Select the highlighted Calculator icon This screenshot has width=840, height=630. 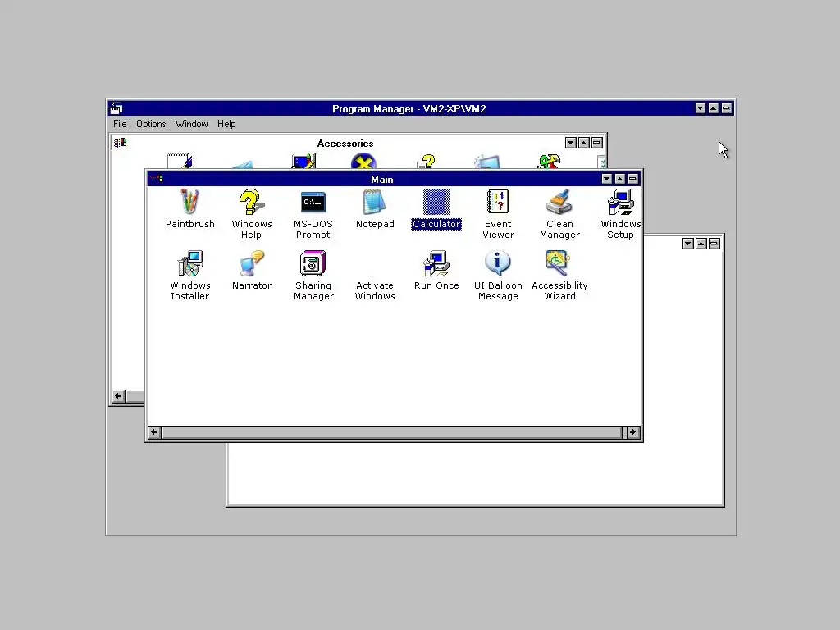[436, 202]
